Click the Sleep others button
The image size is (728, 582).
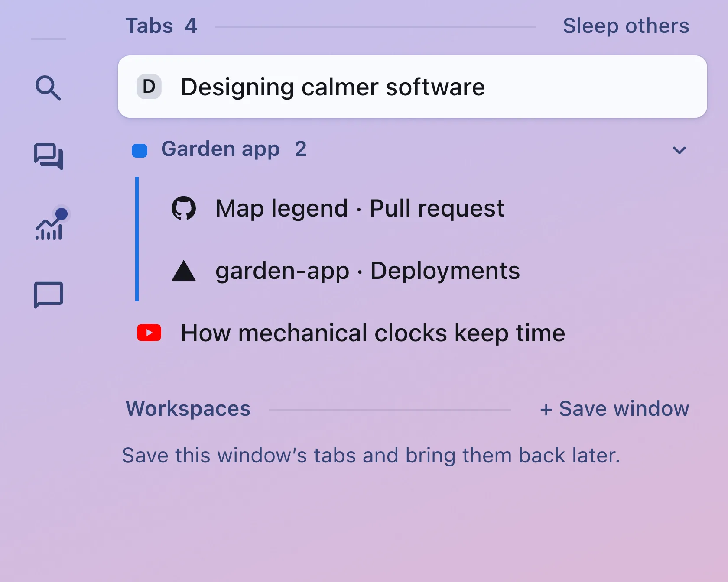[x=626, y=26]
